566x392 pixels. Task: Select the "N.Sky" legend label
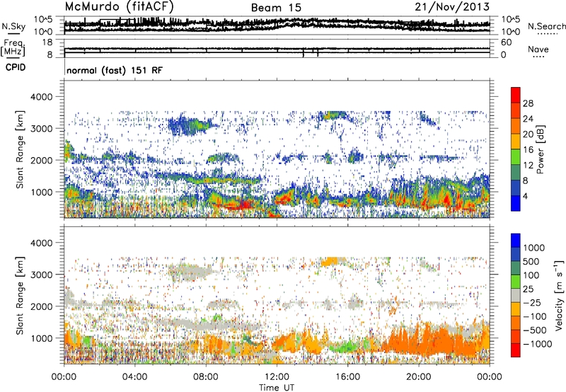pyautogui.click(x=13, y=26)
